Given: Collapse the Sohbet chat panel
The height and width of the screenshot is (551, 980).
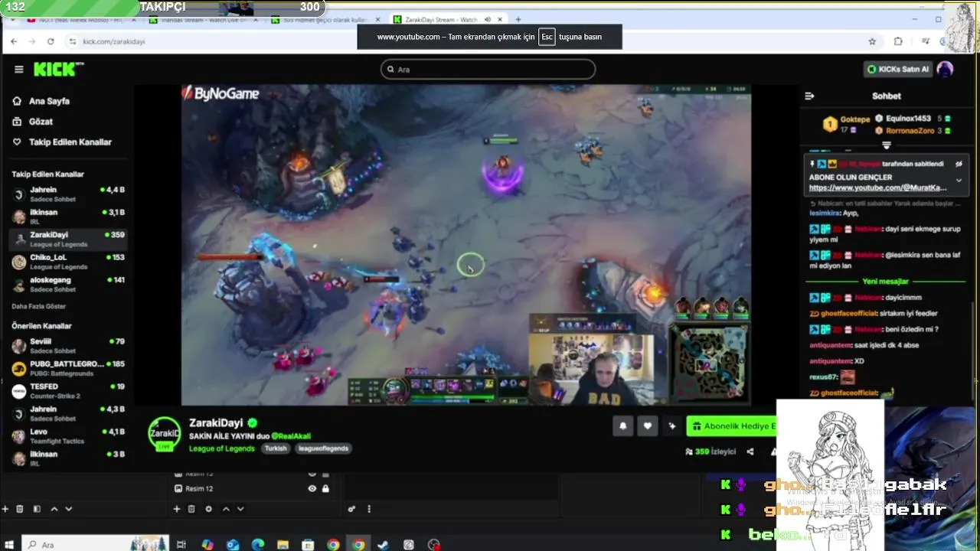Looking at the screenshot, I should tap(809, 96).
